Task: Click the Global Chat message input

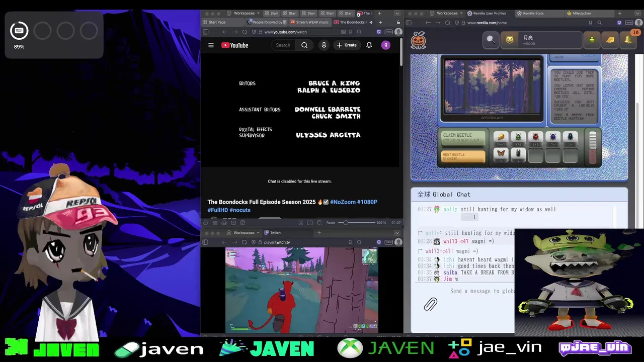Action: (x=481, y=291)
